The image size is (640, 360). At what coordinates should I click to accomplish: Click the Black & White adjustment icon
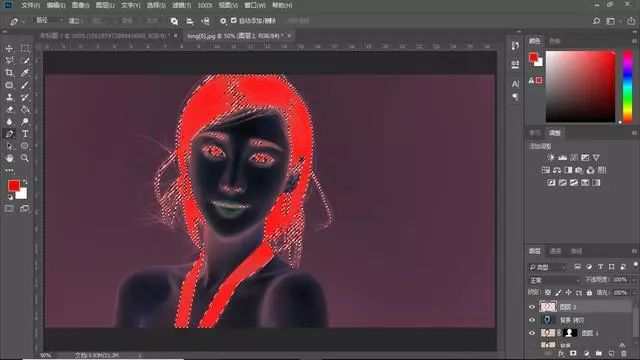(x=568, y=170)
